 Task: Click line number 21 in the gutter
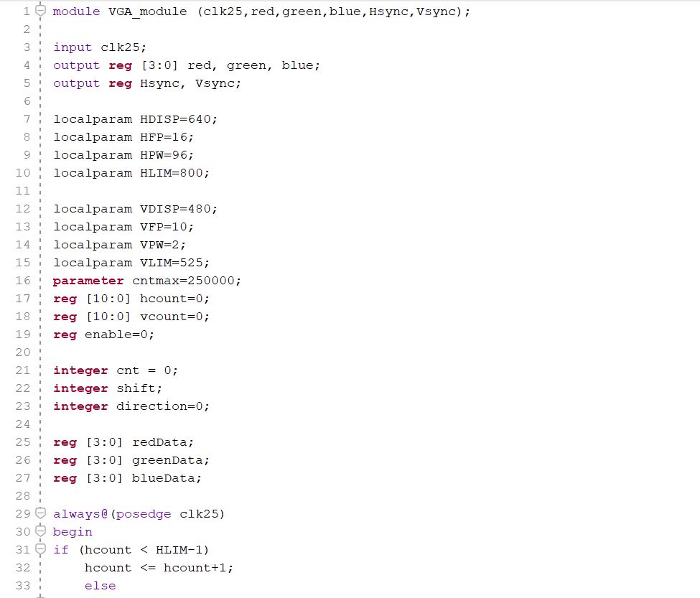(23, 370)
